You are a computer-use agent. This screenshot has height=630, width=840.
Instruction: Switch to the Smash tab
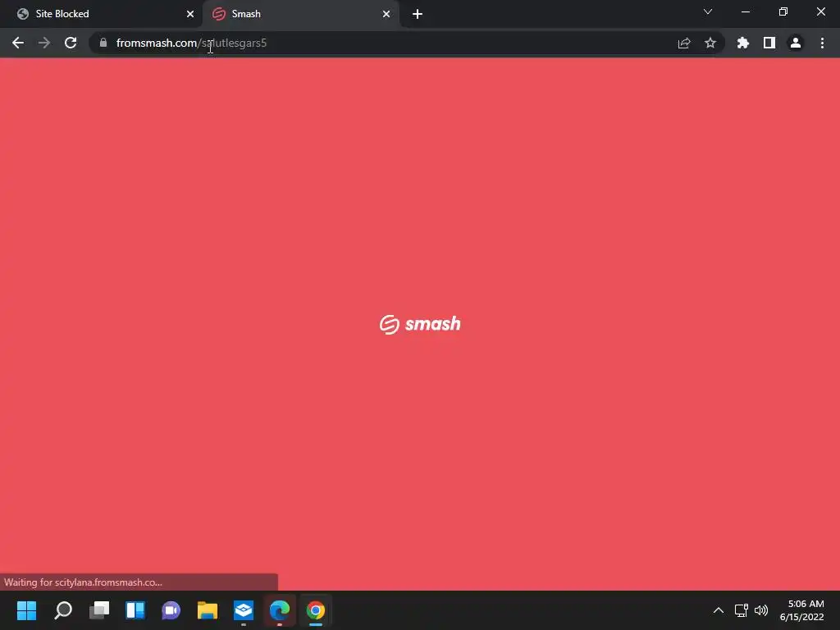click(x=300, y=14)
